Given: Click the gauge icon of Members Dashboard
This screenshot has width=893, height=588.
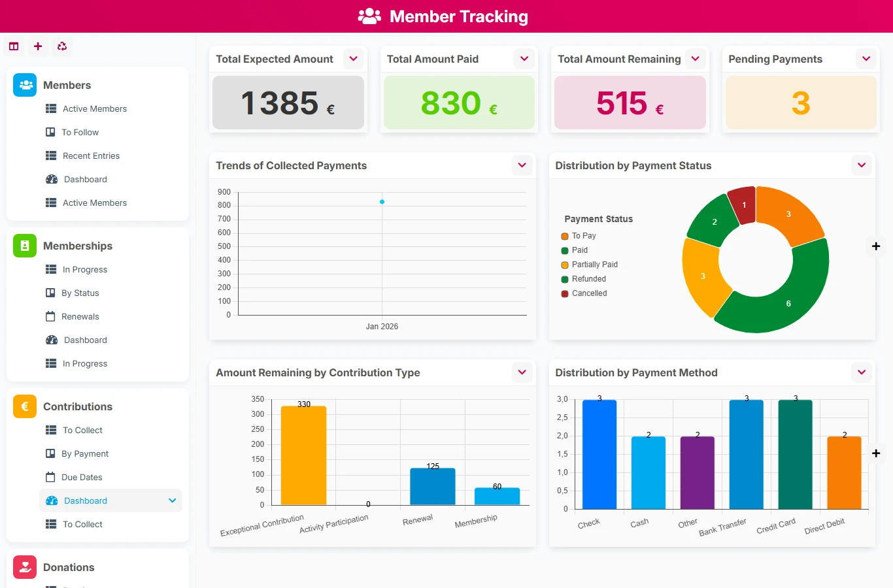Looking at the screenshot, I should (52, 179).
